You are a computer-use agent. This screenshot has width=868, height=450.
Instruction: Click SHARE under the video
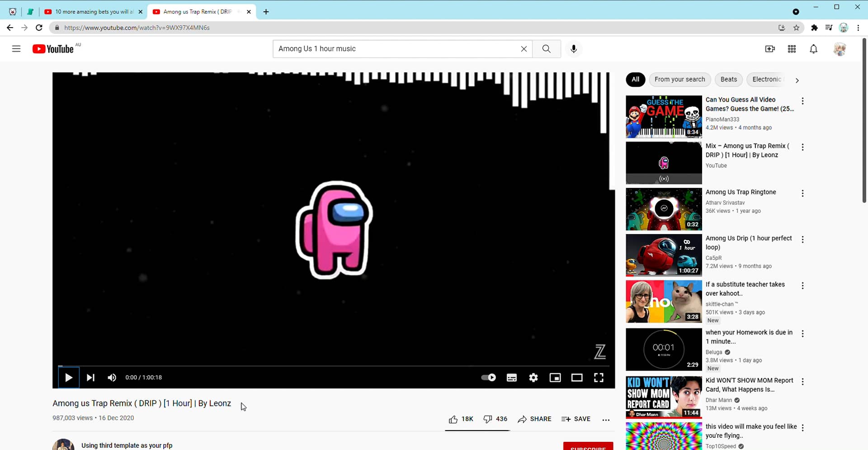(535, 419)
